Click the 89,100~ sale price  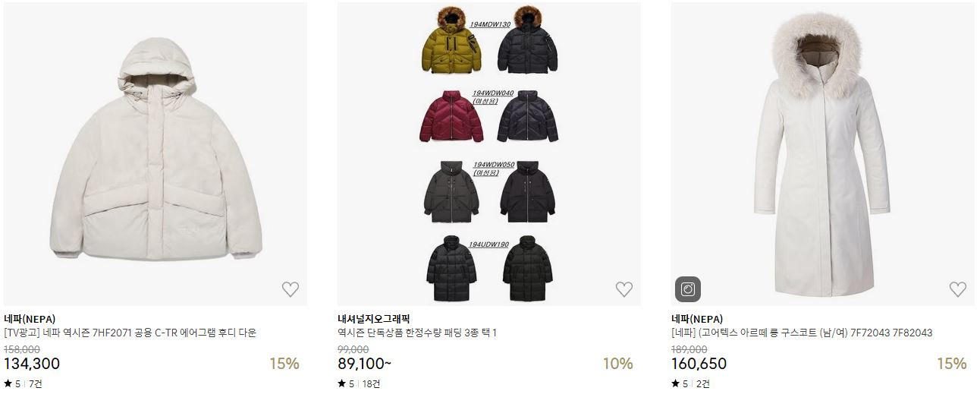365,364
